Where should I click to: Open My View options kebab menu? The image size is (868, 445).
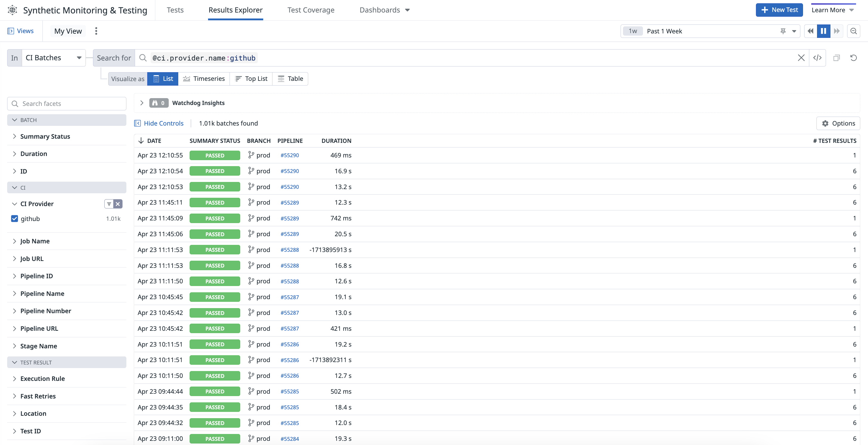coord(96,31)
